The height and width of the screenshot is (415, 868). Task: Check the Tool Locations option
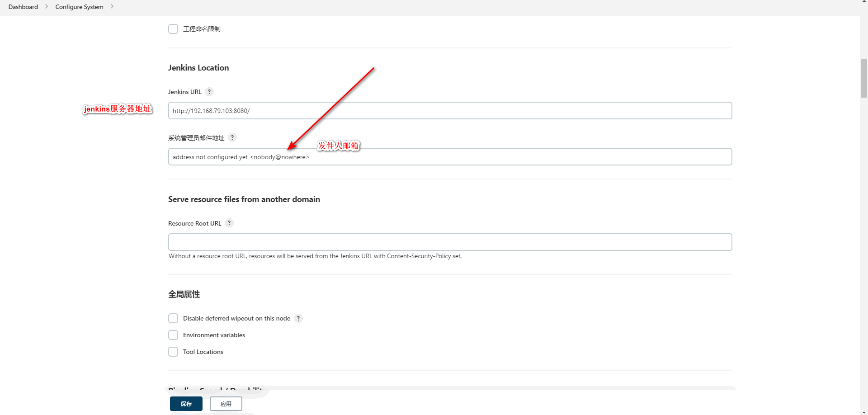173,352
